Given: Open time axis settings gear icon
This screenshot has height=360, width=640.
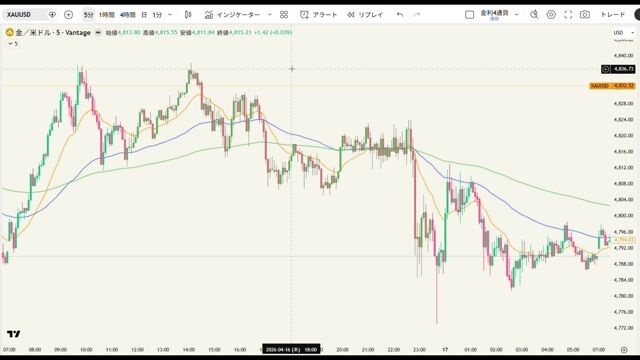Looking at the screenshot, I should pos(624,350).
